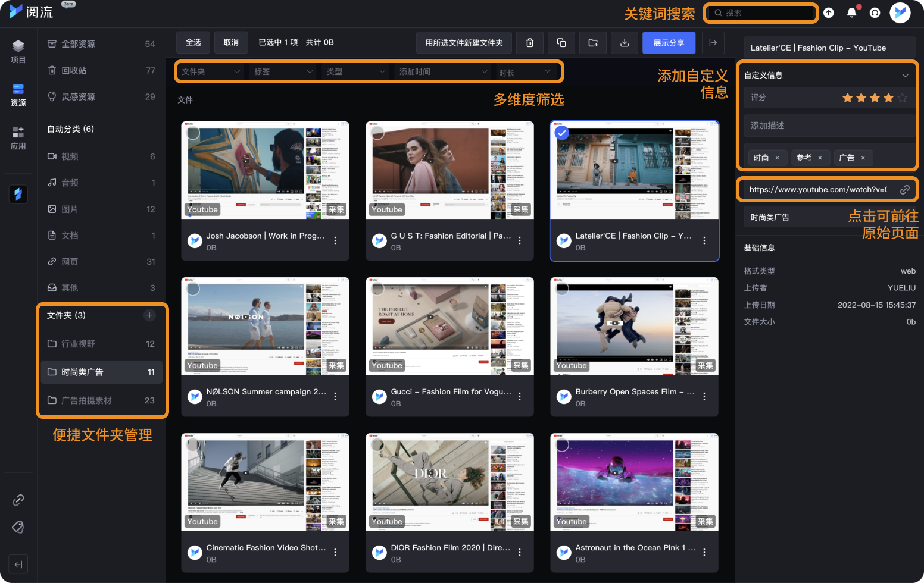Open more options for G U S T card
The width and height of the screenshot is (924, 583).
(x=520, y=240)
